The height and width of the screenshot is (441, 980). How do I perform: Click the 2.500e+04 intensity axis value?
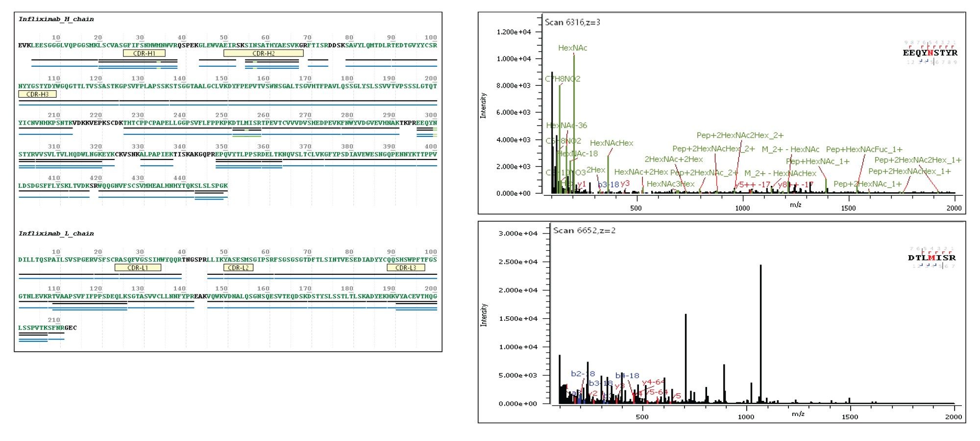coord(518,261)
